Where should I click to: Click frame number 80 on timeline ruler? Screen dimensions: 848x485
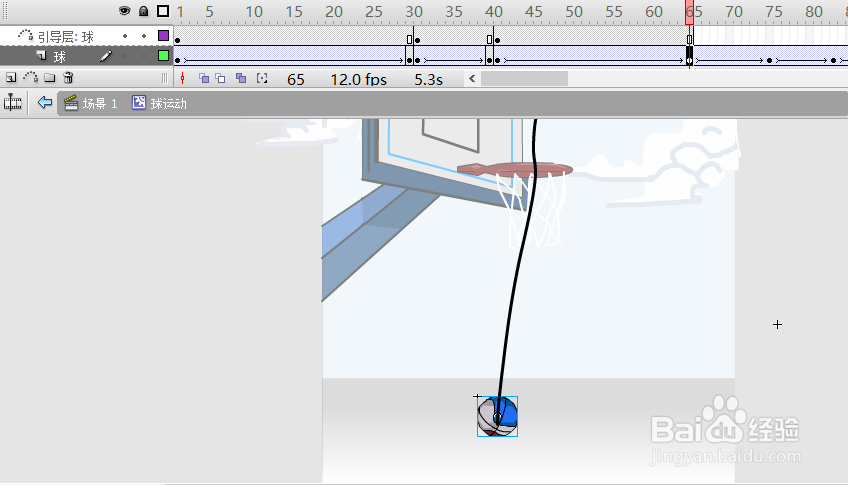coord(814,11)
